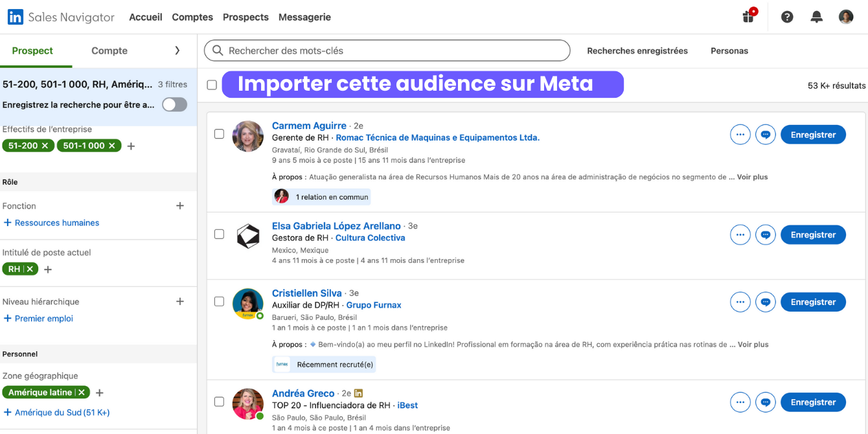Open the help question mark icon
Screen dimensions: 868x434
coord(787,17)
